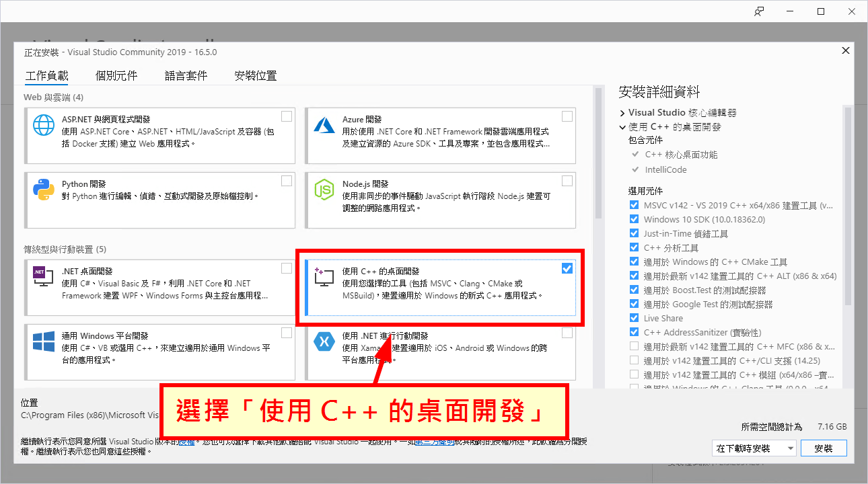
Task: Click the Azure development workload icon
Action: point(324,126)
